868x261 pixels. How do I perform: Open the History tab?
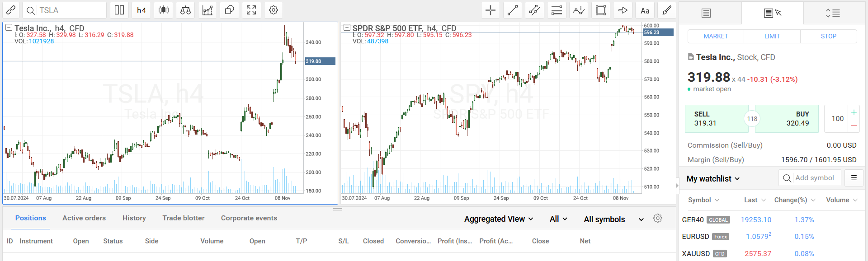[134, 218]
